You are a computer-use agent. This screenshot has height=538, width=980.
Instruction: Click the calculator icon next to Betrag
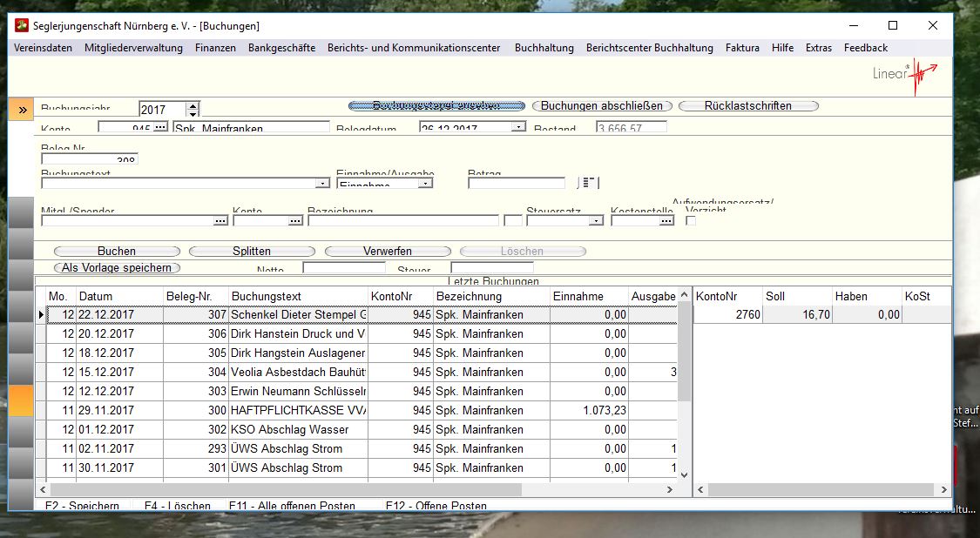tap(590, 183)
